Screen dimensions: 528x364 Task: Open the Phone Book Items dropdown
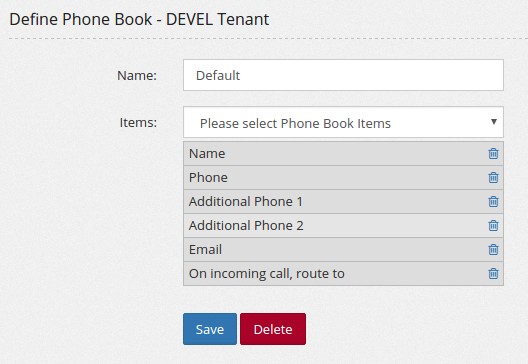(x=343, y=122)
